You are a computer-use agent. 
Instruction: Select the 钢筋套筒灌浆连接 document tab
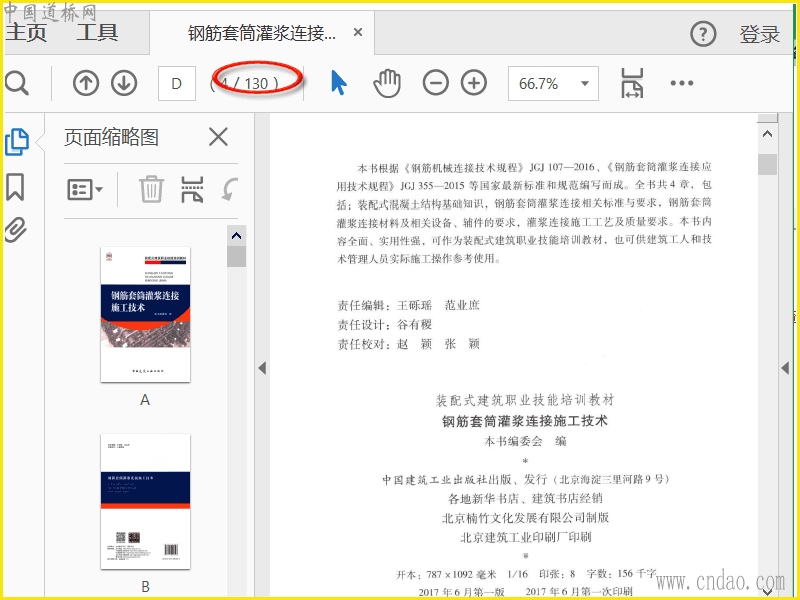click(x=262, y=34)
